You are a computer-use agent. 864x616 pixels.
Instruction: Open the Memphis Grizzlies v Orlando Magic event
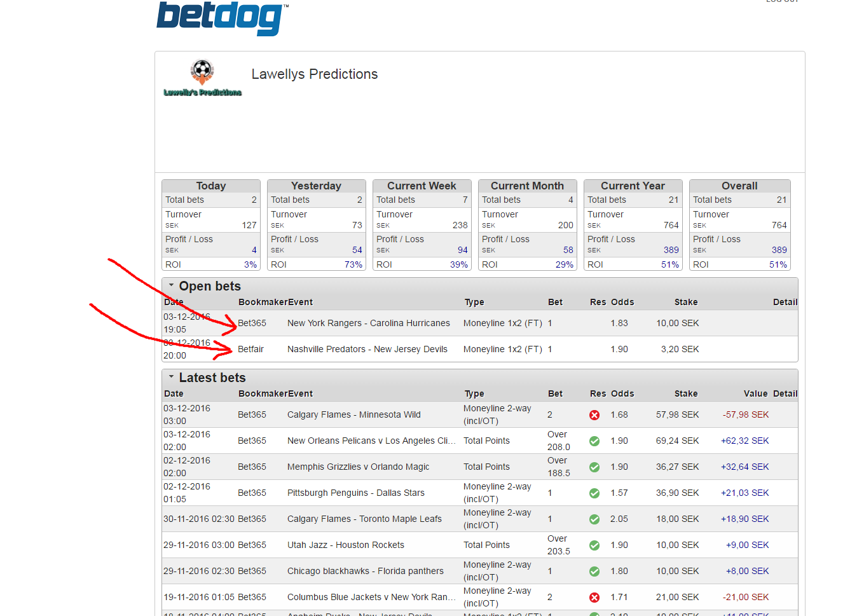pos(359,467)
